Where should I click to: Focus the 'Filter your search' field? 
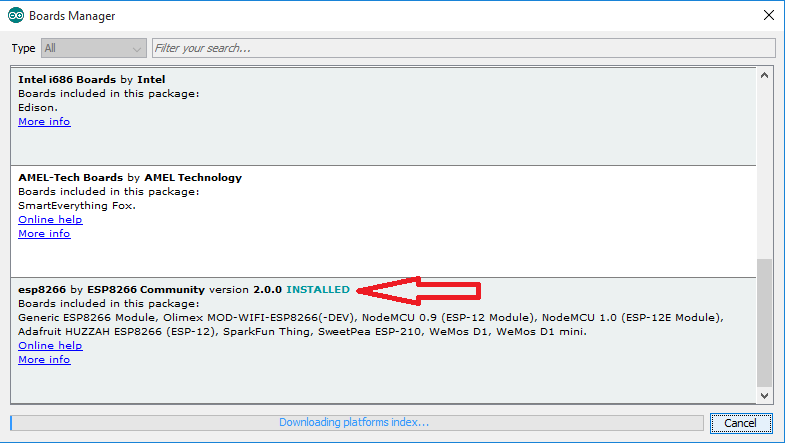[x=463, y=48]
